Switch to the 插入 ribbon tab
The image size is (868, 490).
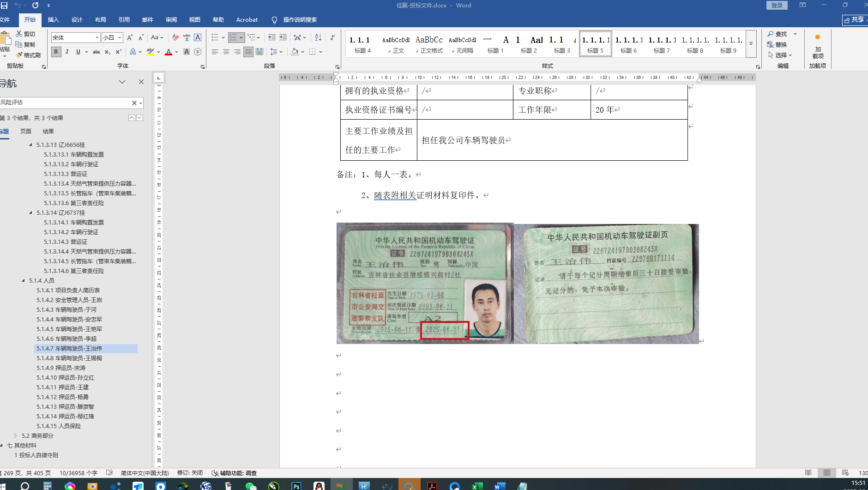pos(54,20)
